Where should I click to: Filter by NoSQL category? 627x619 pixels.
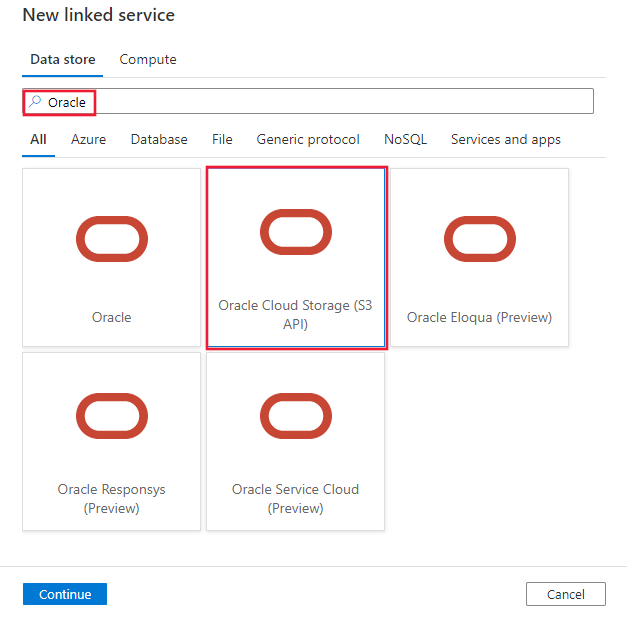[x=405, y=140]
